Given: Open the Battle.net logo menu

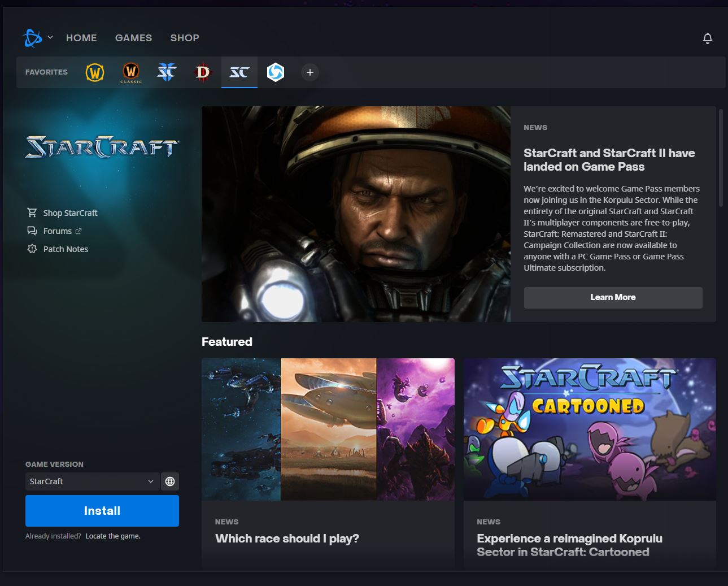Looking at the screenshot, I should tap(33, 38).
